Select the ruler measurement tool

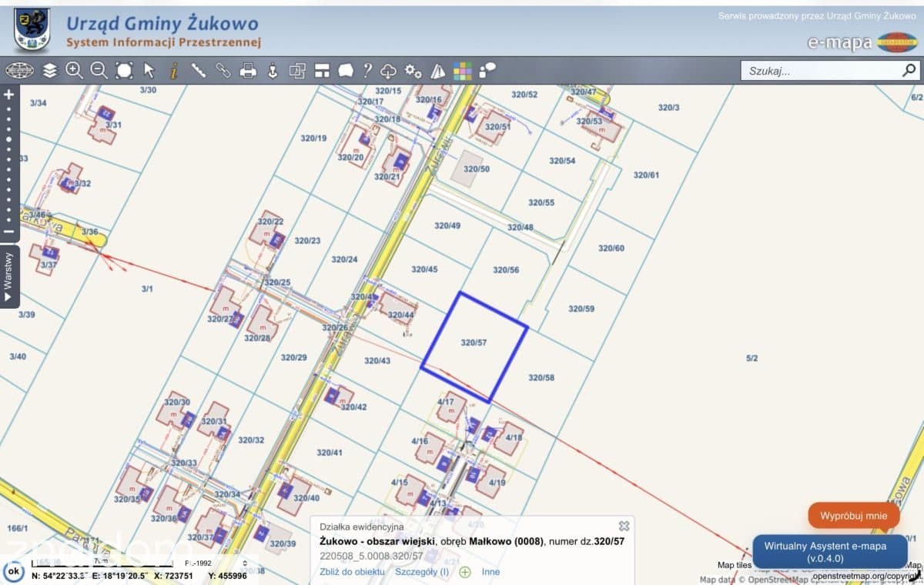click(198, 71)
